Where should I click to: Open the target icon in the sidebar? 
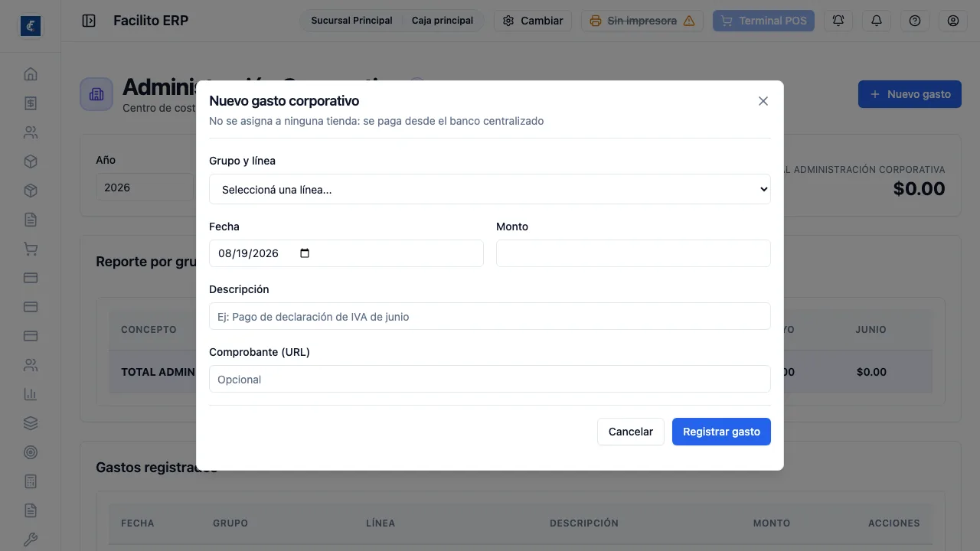[x=31, y=452]
